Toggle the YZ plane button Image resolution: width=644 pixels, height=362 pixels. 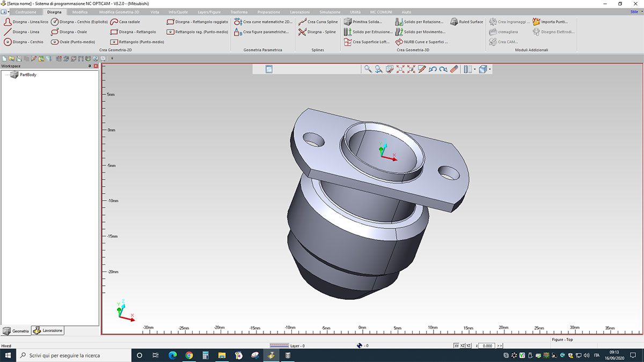pos(469,346)
